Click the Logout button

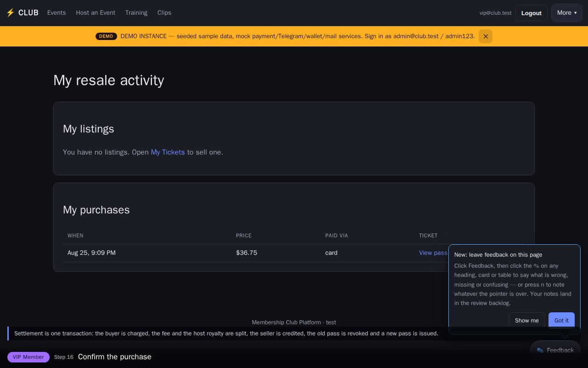pos(531,13)
